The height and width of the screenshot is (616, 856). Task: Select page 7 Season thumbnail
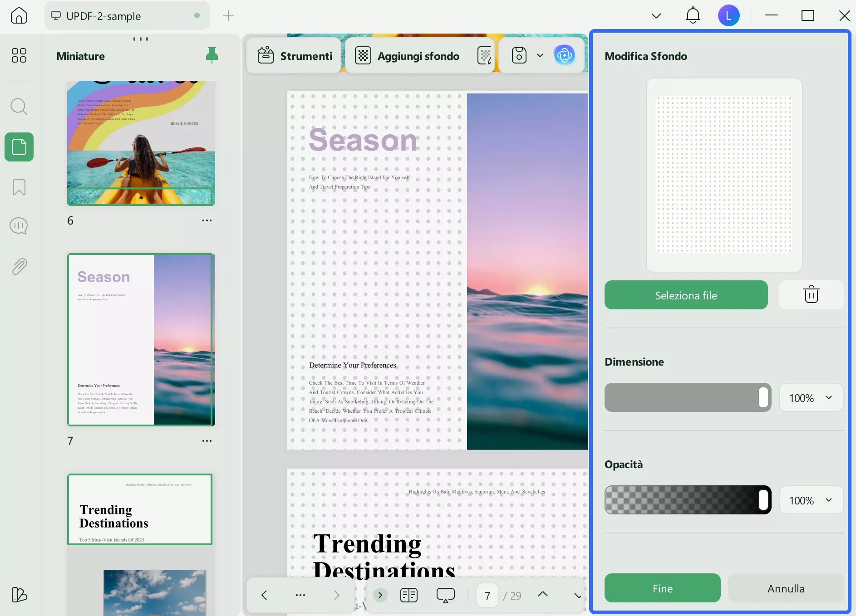coord(141,340)
